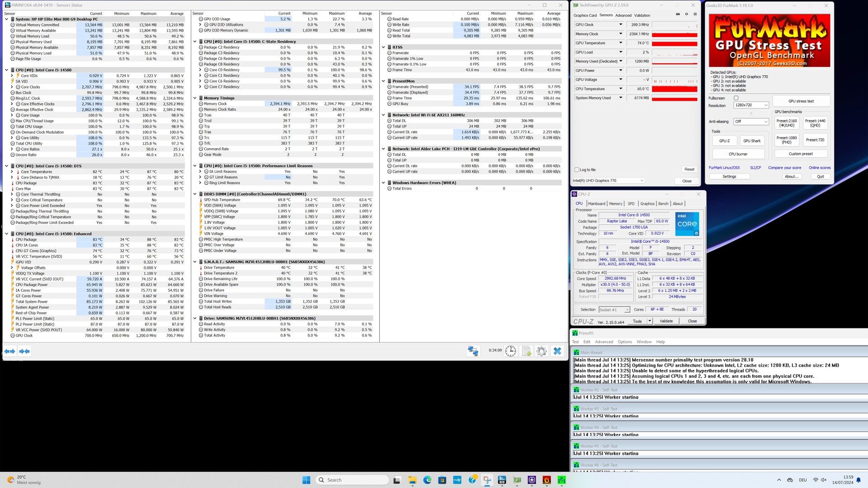
Task: Enable Log to file in GPU-Z
Action: tap(577, 170)
